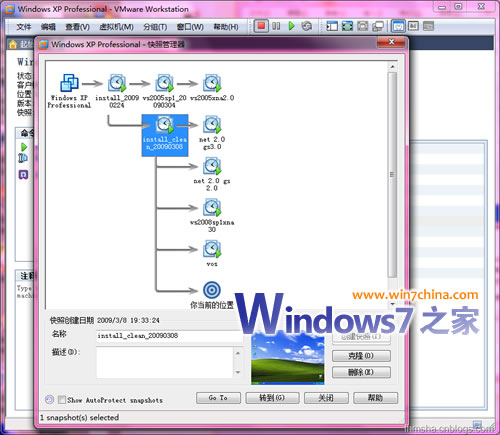500x435 pixels.
Task: Click the Reset toolbar icon
Action: [x=307, y=26]
